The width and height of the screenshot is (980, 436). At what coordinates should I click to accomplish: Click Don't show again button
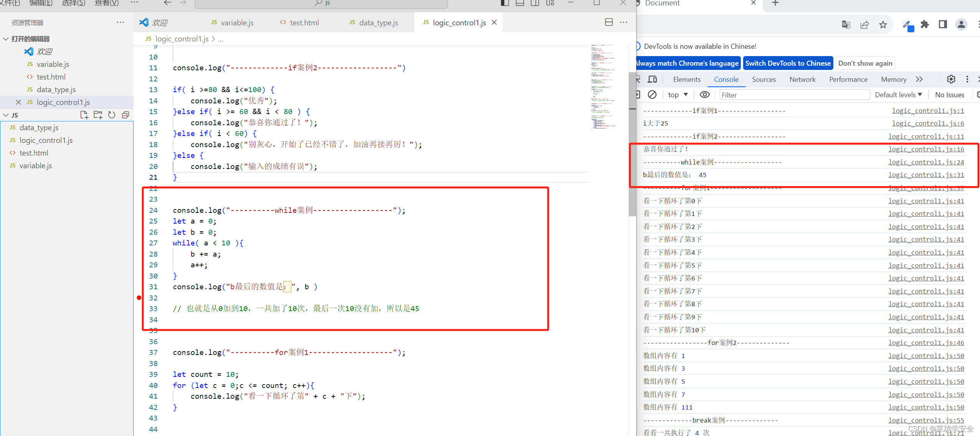point(865,63)
